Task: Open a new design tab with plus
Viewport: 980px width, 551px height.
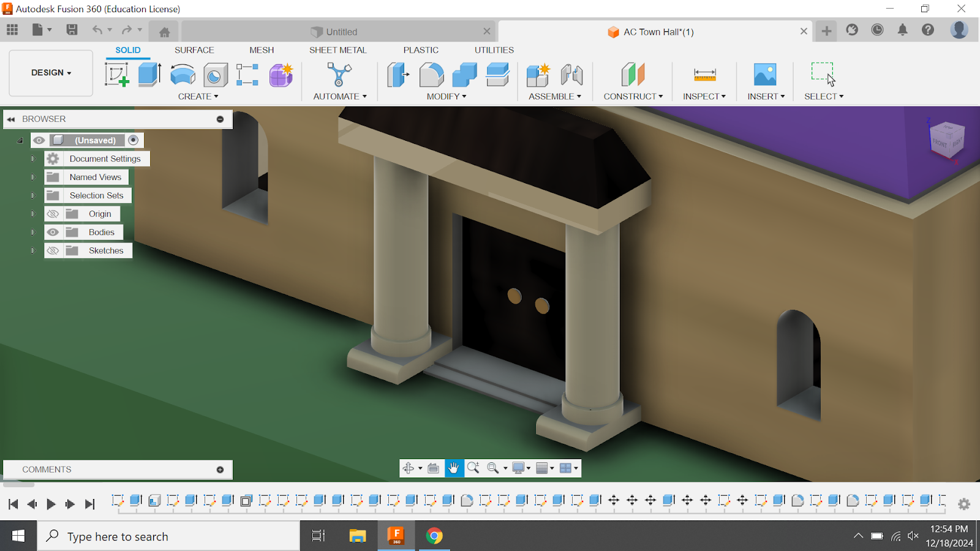Action: (x=826, y=31)
